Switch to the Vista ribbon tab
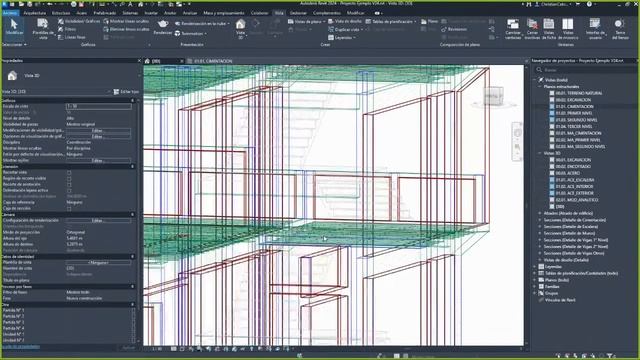 tap(279, 13)
